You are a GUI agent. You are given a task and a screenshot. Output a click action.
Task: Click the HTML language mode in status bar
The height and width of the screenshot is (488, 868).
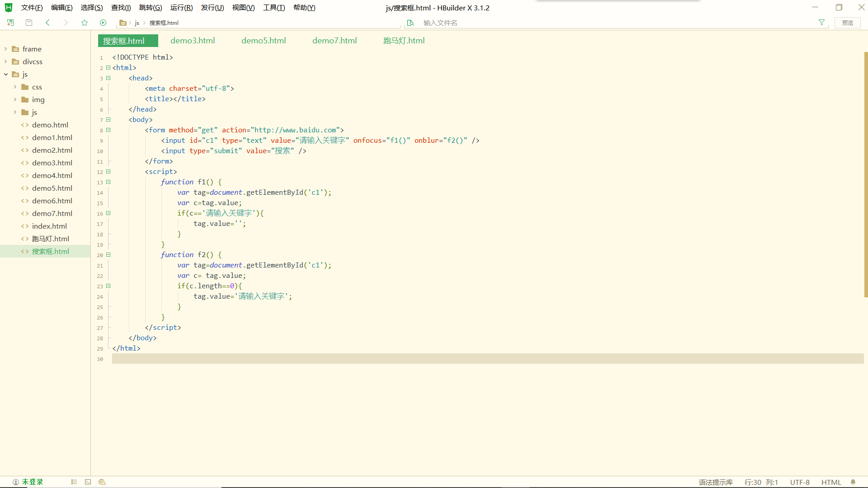tap(831, 482)
